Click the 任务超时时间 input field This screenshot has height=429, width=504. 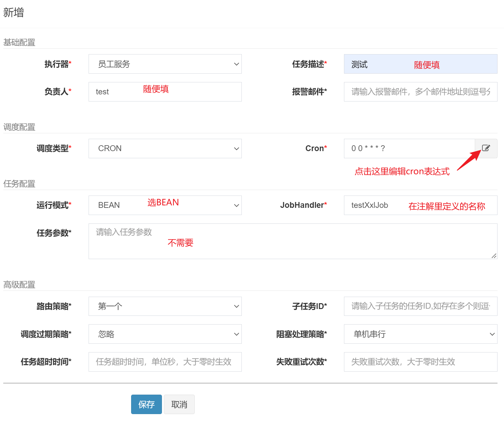click(165, 362)
